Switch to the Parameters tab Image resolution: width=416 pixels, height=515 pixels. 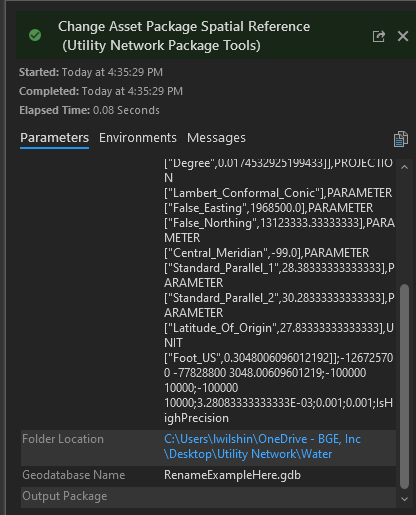pos(54,138)
